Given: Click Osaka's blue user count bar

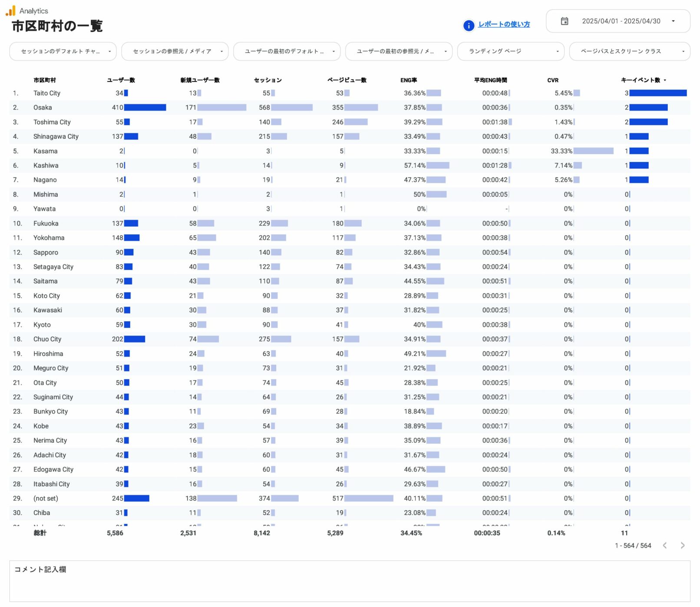Looking at the screenshot, I should 145,107.
